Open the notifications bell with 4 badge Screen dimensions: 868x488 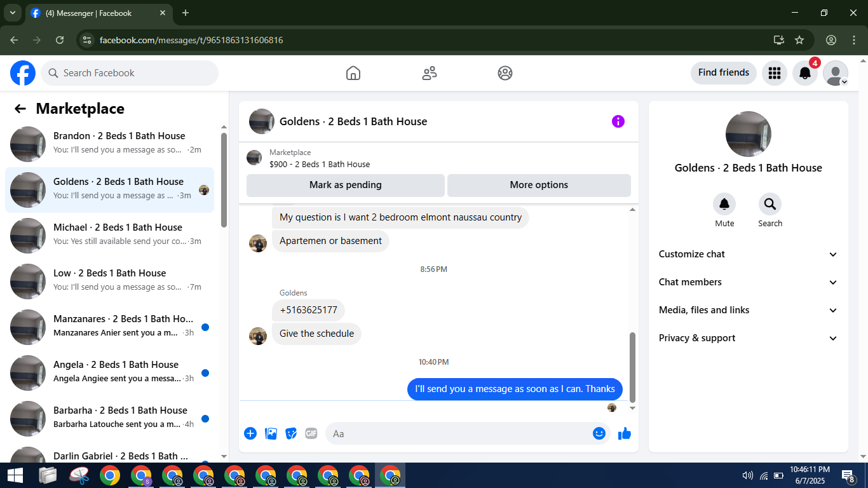pos(805,73)
